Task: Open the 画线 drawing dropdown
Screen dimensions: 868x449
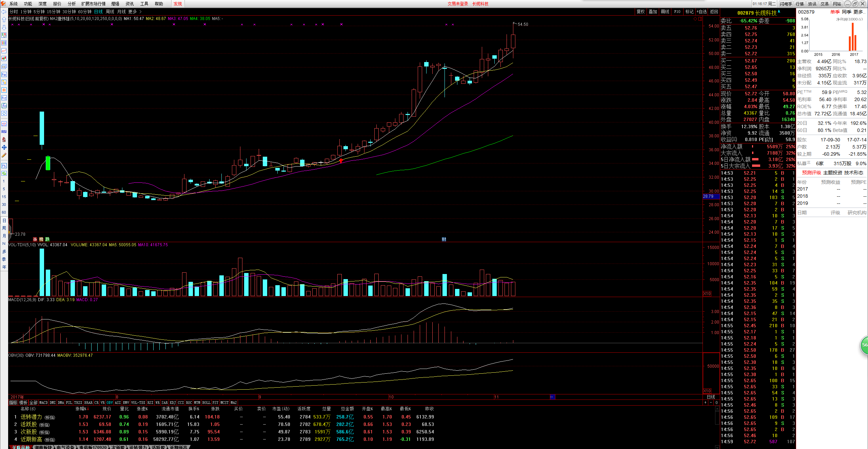Action: [665, 12]
